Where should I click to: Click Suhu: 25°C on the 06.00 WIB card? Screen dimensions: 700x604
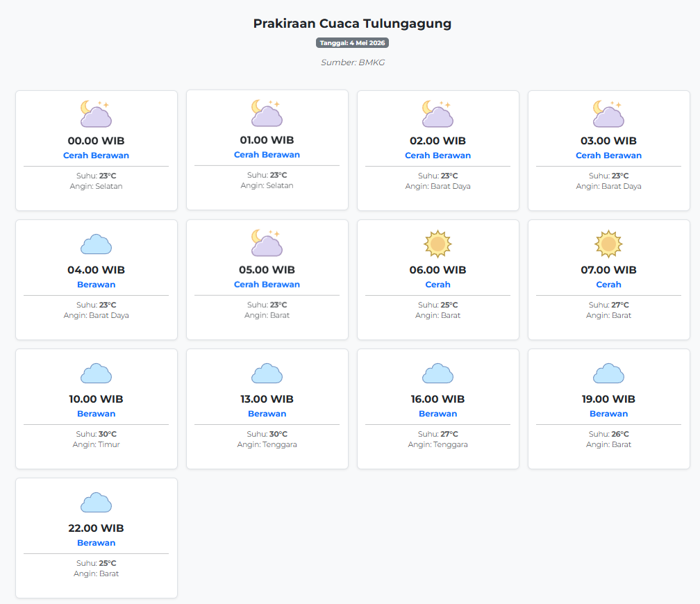pyautogui.click(x=437, y=305)
